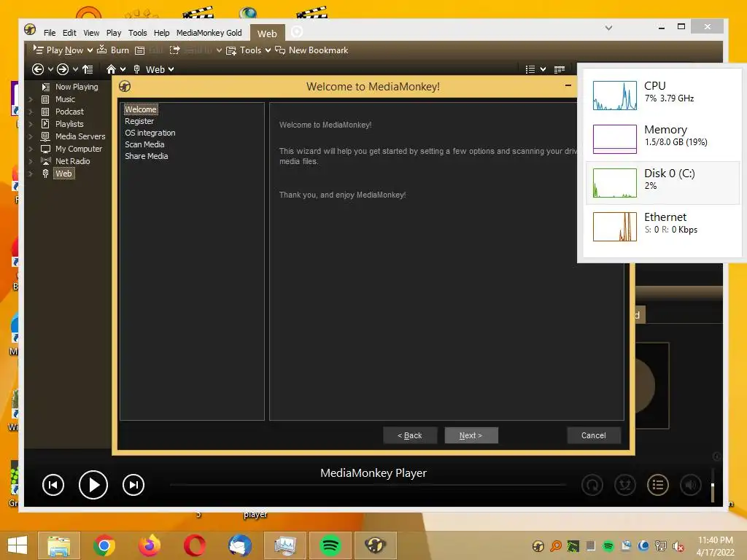Screen dimensions: 747x560
Task: Click the MediaMonkey logo in title bar
Action: click(x=30, y=30)
